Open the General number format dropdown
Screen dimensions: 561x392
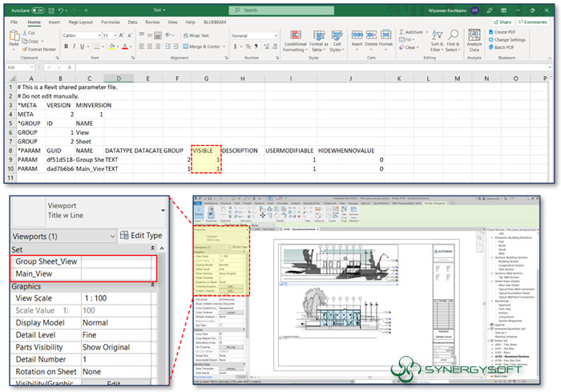(276, 35)
